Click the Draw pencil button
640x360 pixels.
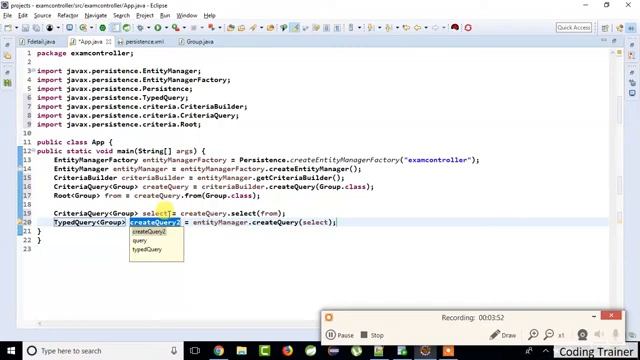point(502,335)
